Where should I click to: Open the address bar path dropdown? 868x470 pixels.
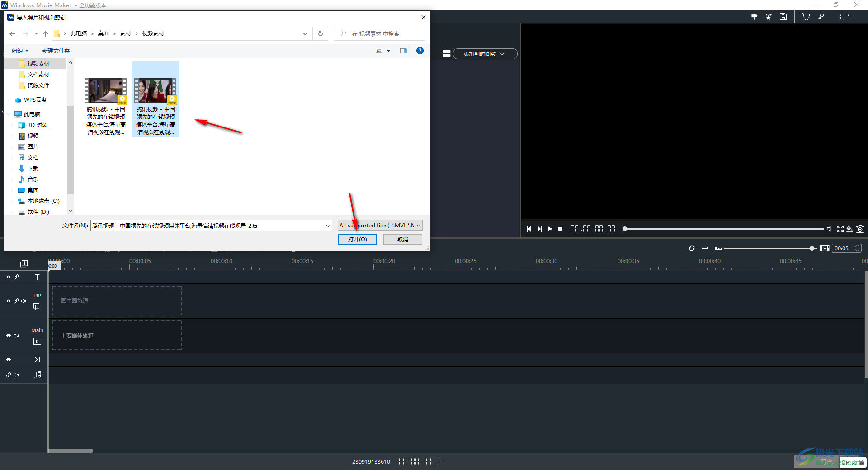coord(305,33)
